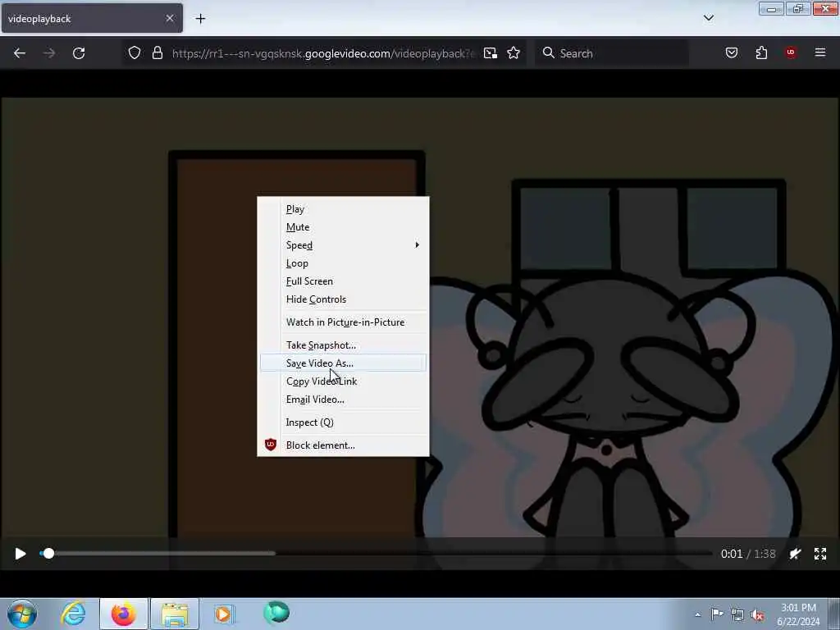Select Copy Video Link entry

pos(343,381)
